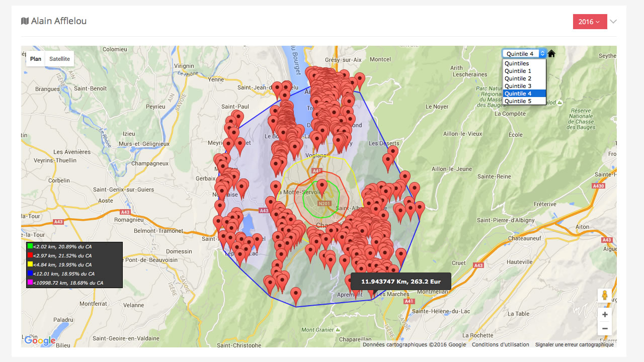This screenshot has height=362, width=644.
Task: Collapse the panel with the chevron arrow
Action: tap(613, 22)
